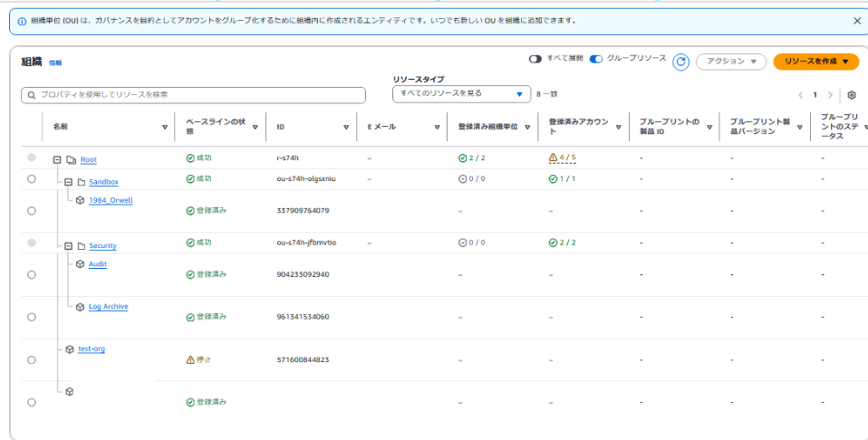Select the Sandbox row radio button
This screenshot has width=868, height=440.
coord(32,179)
